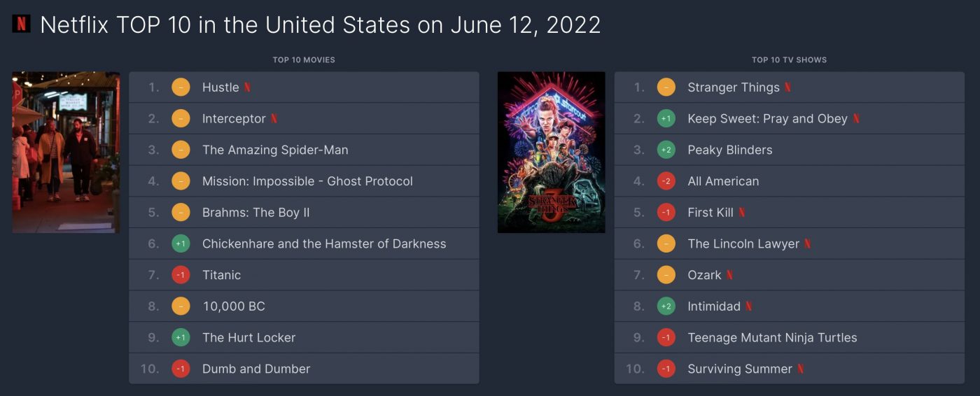Click the Netflix N icon next to Ozark
The width and height of the screenshot is (980, 396).
click(x=729, y=275)
